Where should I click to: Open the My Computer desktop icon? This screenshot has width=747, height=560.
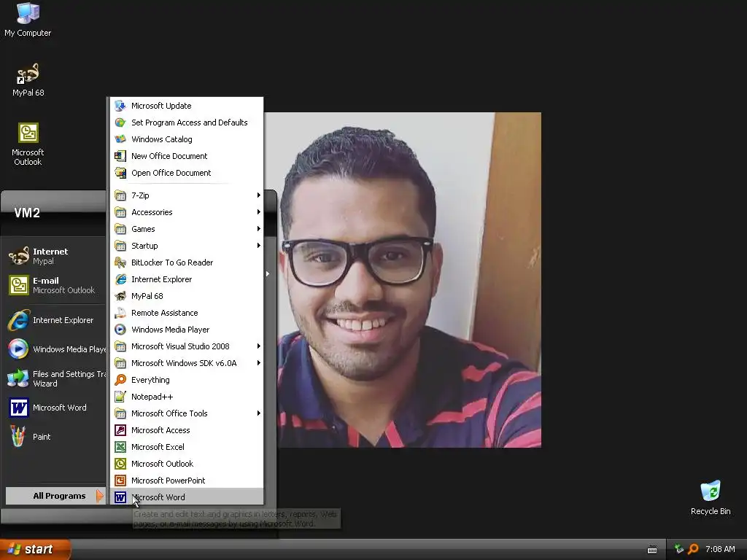point(28,20)
